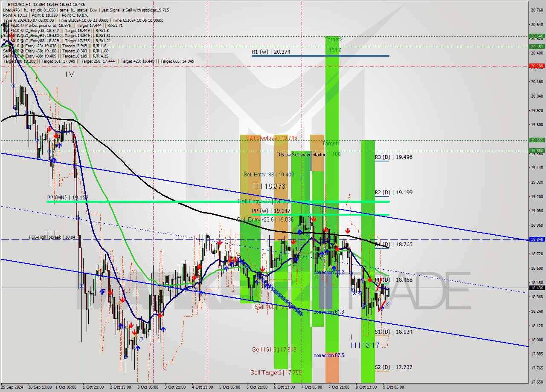Screen dimensions: 546x392
Task: Click the 19.580 green price tag
Action: [537, 150]
